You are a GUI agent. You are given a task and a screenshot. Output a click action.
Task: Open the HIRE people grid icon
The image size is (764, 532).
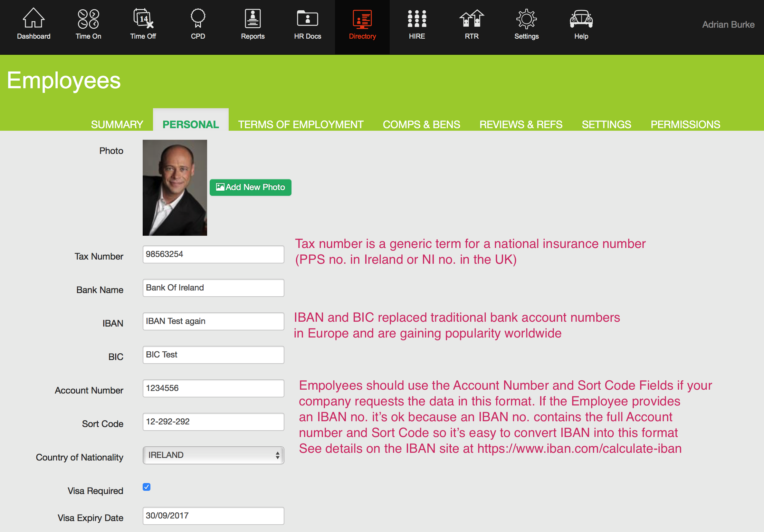416,19
